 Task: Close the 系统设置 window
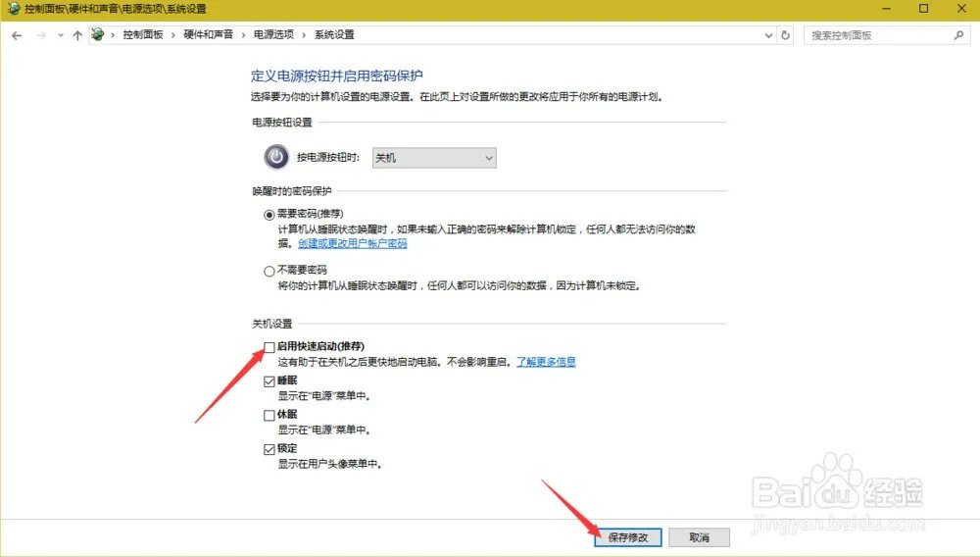[962, 9]
